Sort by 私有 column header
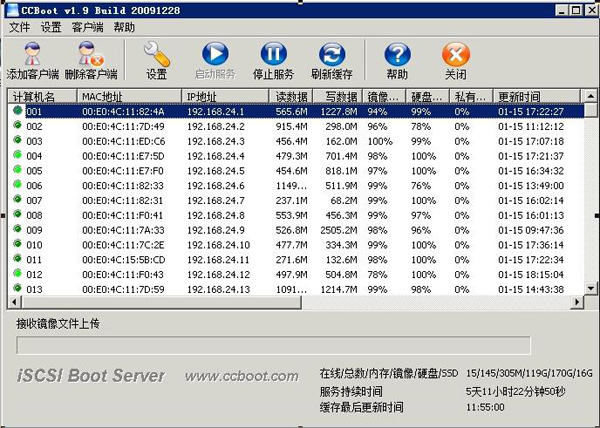Screen dimensions: 600x428 (472, 97)
